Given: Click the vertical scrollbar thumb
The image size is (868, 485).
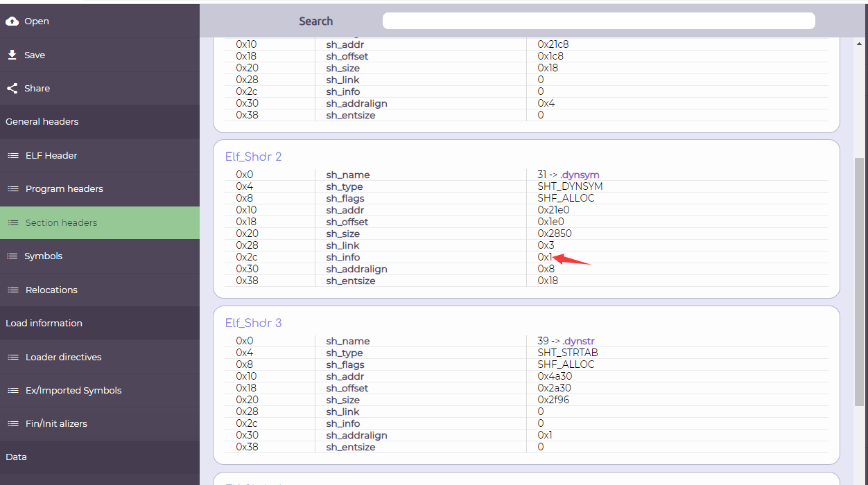Looking at the screenshot, I should pos(860,281).
